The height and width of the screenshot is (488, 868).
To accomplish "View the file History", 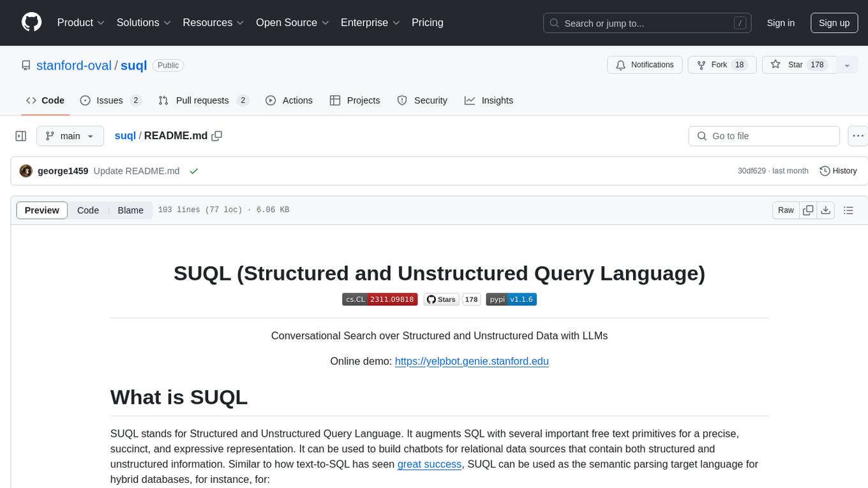I will 838,171.
